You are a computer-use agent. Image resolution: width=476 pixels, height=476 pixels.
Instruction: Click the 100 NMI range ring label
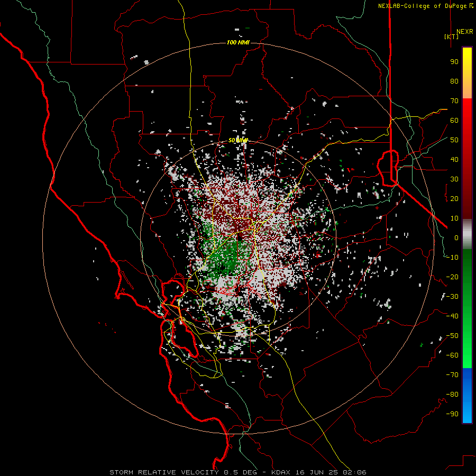coord(238,42)
